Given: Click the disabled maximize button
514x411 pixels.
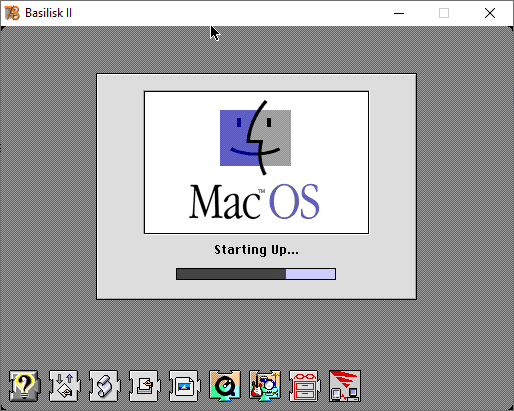Looking at the screenshot, I should 444,13.
